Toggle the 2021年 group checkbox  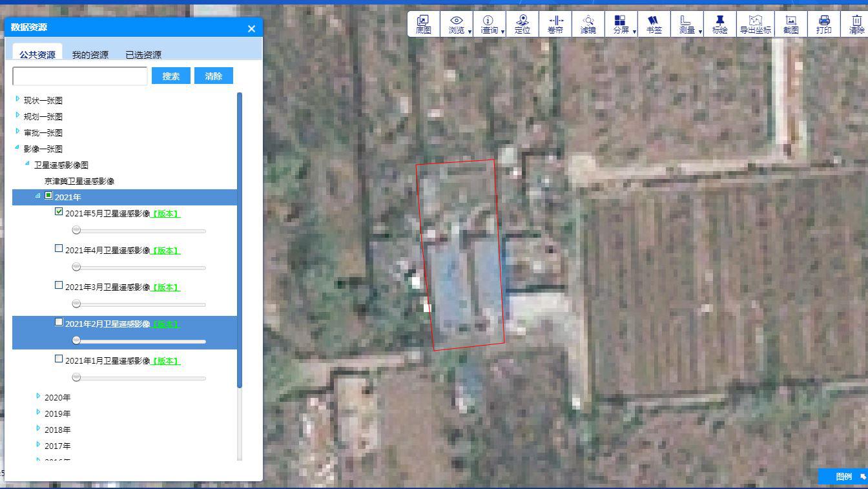[x=48, y=195]
